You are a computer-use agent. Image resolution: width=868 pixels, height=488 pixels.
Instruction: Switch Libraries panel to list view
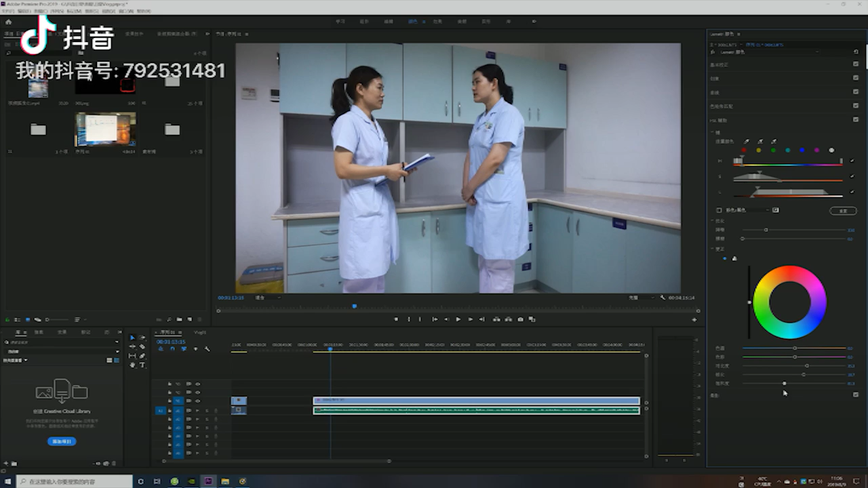[116, 360]
